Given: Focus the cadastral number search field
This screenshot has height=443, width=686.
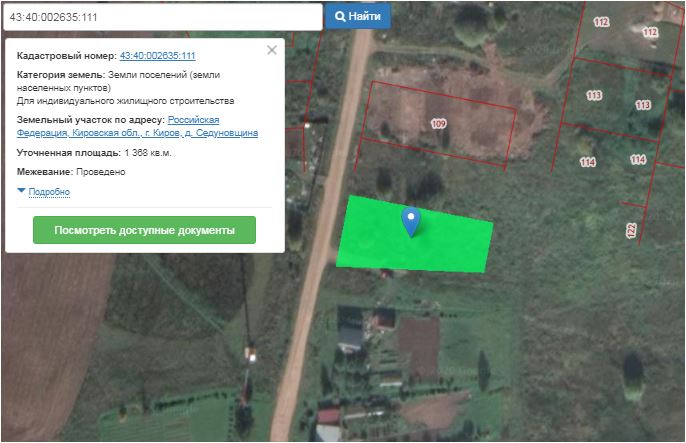Looking at the screenshot, I should pyautogui.click(x=163, y=17).
